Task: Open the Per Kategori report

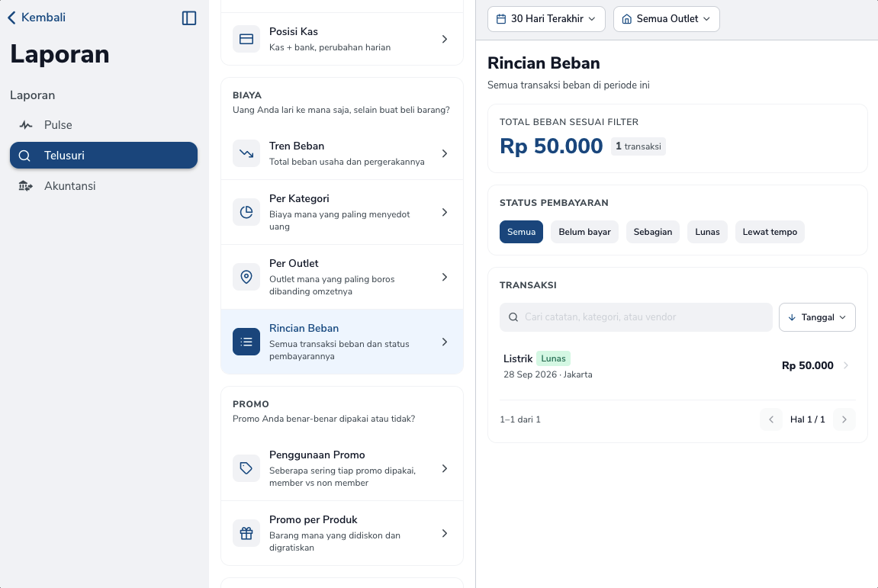Action: [x=343, y=212]
